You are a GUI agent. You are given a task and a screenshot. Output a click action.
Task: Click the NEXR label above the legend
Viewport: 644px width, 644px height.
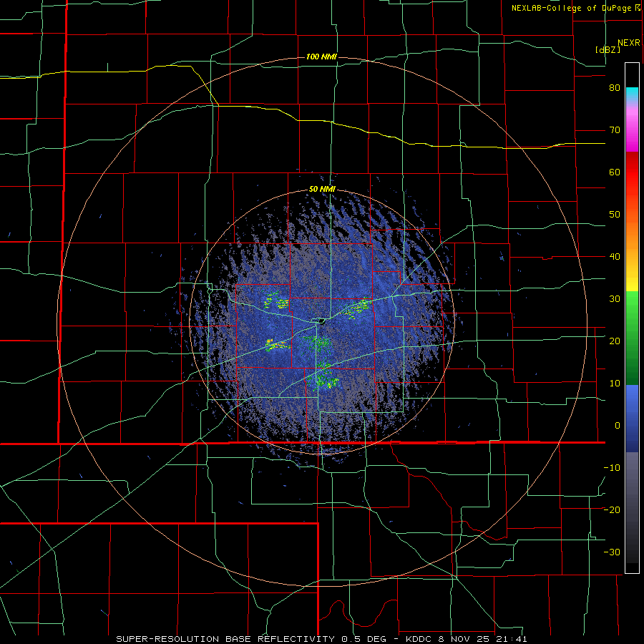point(628,43)
